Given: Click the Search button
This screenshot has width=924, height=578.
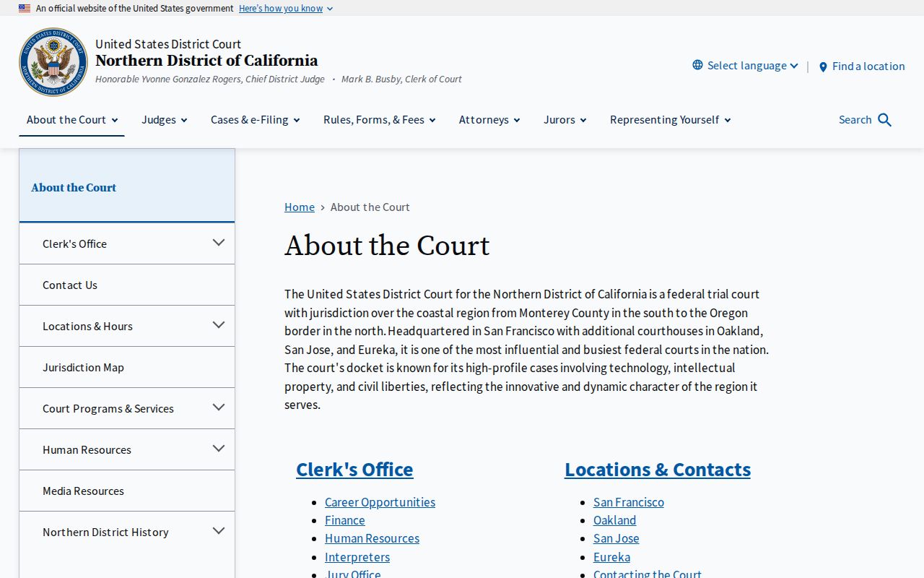Looking at the screenshot, I should 865,120.
